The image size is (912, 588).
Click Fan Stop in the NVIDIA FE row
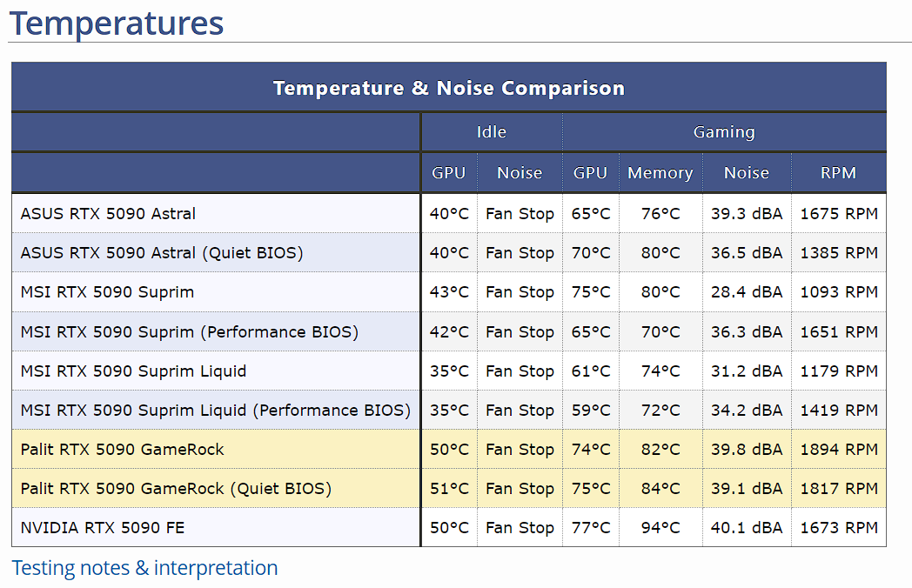point(520,528)
